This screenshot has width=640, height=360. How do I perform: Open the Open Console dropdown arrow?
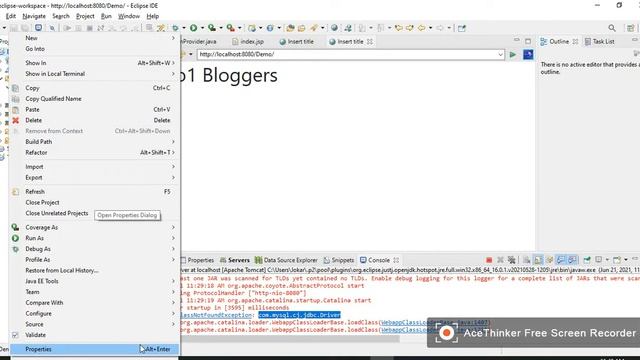pos(625,260)
